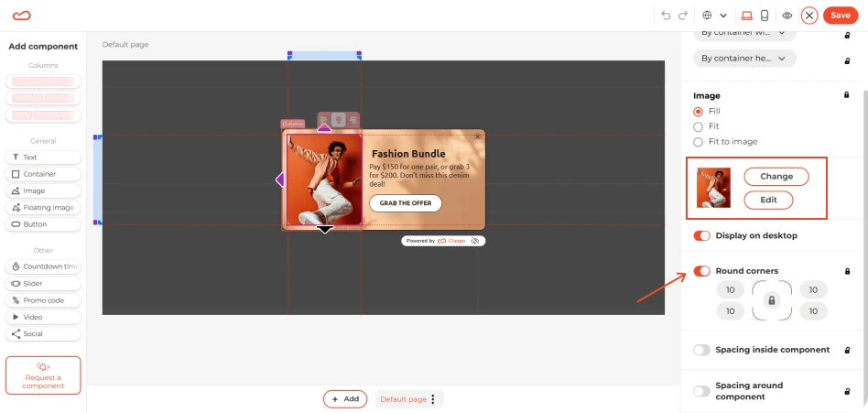868x413 pixels.
Task: Add a Floating image component
Action: pos(43,208)
